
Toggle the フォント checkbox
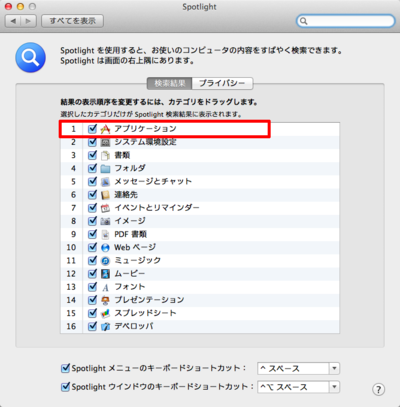tap(92, 287)
